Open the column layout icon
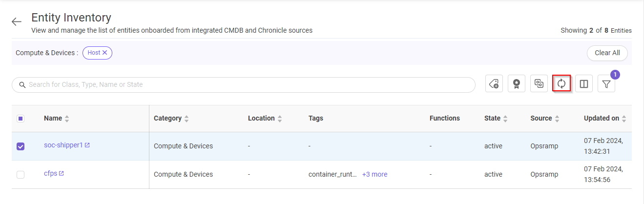This screenshot has width=644, height=204. coord(584,84)
